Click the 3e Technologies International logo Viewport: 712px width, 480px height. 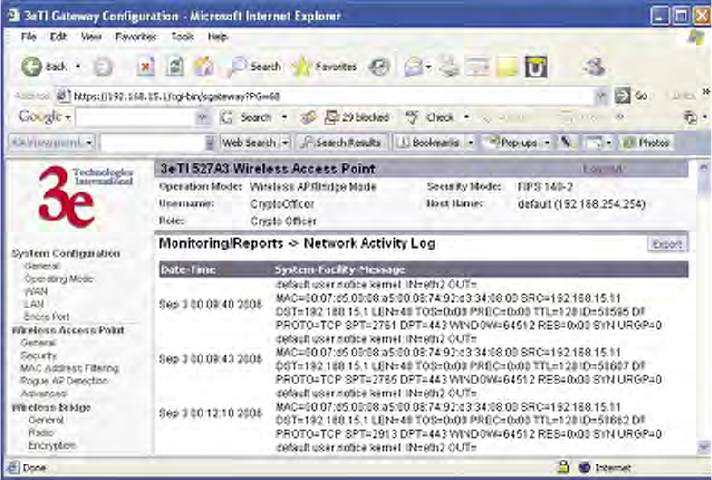pos(84,196)
